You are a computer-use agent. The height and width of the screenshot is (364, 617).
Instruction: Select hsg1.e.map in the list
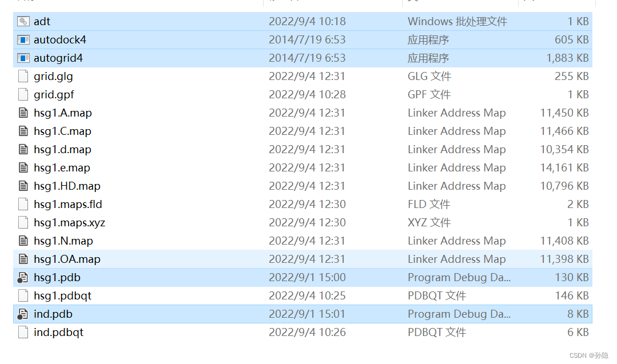click(60, 167)
